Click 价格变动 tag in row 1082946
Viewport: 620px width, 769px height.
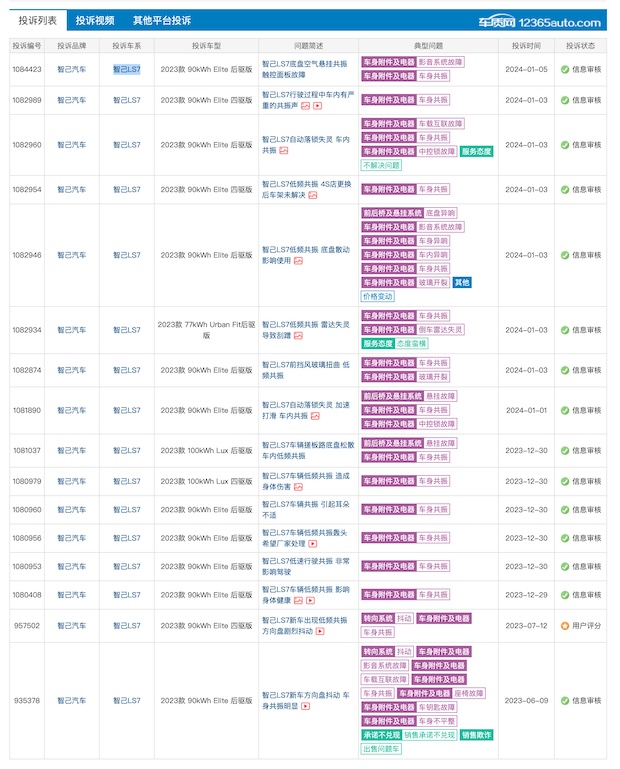[377, 297]
